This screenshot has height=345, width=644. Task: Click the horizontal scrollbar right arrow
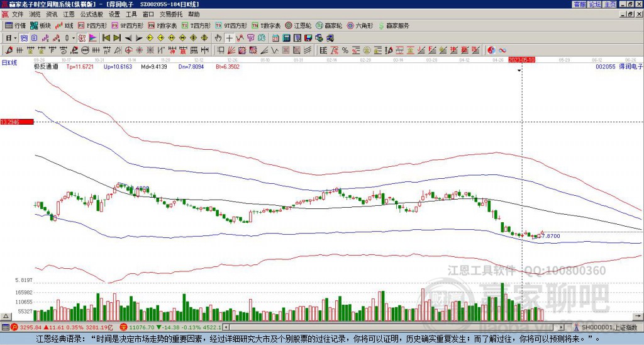562,327
